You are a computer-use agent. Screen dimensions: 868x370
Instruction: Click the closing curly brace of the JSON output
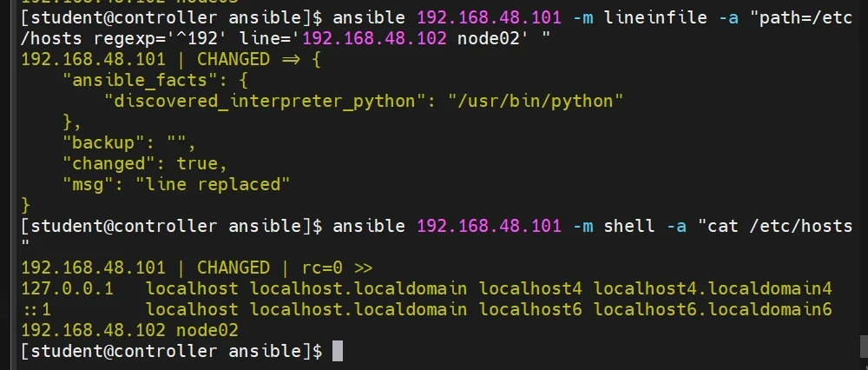click(26, 205)
